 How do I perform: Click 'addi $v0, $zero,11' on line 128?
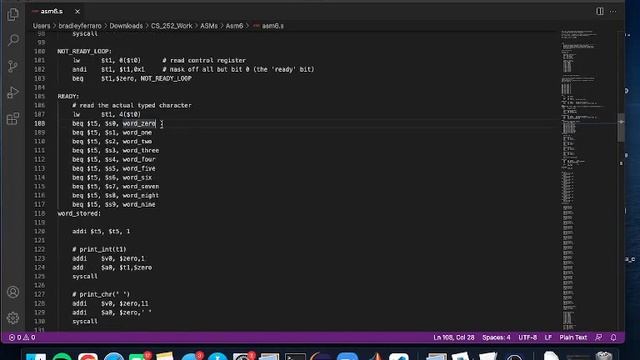coord(110,304)
